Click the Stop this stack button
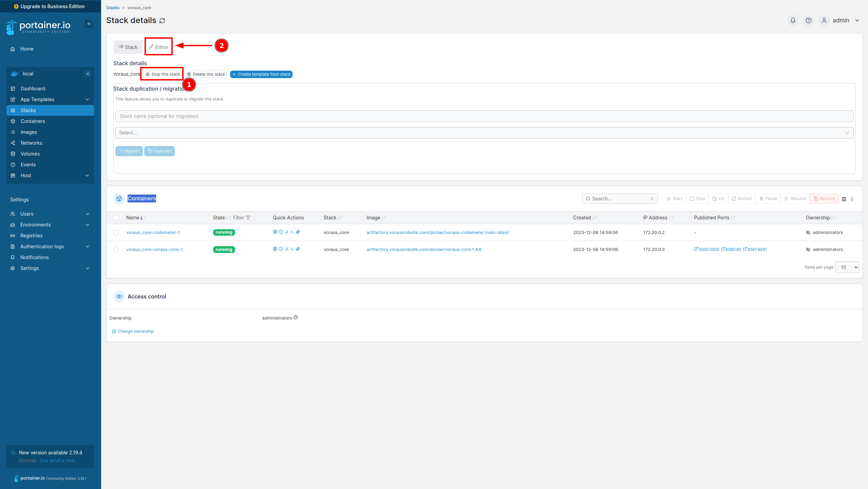Image resolution: width=868 pixels, height=489 pixels. click(x=162, y=74)
